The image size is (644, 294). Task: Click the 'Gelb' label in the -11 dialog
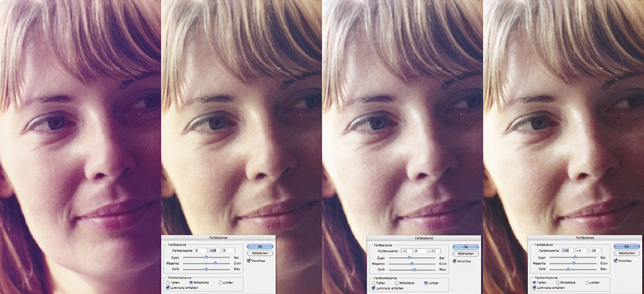click(381, 269)
